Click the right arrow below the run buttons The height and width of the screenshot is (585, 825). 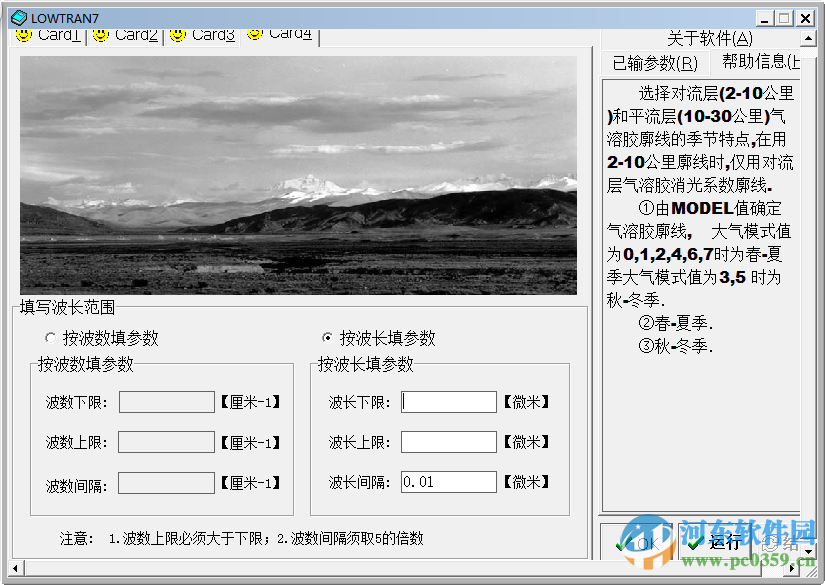point(791,569)
